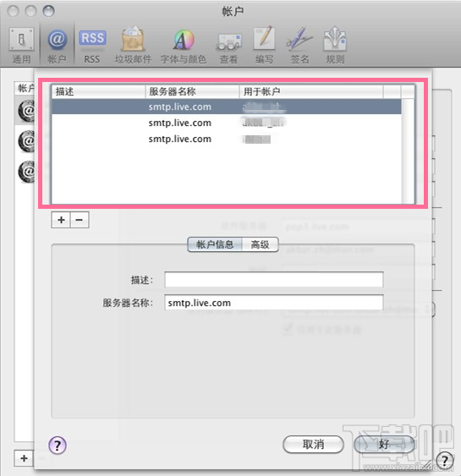Screen dimensions: 461x476
Task: Sort by the Description (描述) column header
Action: tap(98, 91)
